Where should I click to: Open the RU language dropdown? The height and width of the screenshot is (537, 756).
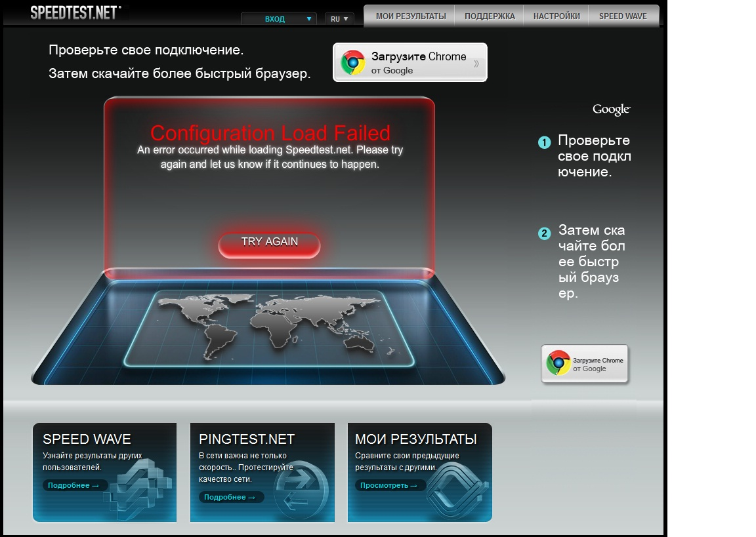(x=339, y=19)
